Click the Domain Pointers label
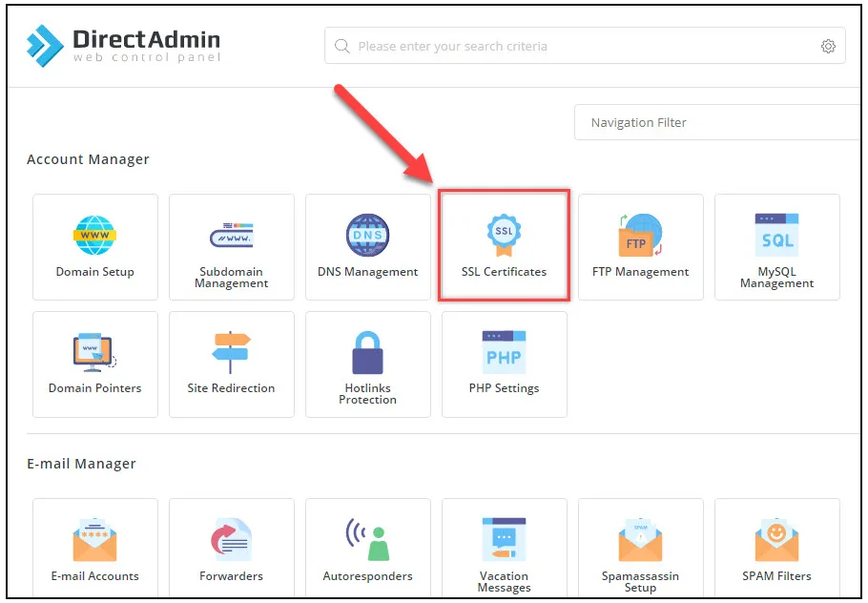Screen dimensions: 868x603 tap(94, 388)
